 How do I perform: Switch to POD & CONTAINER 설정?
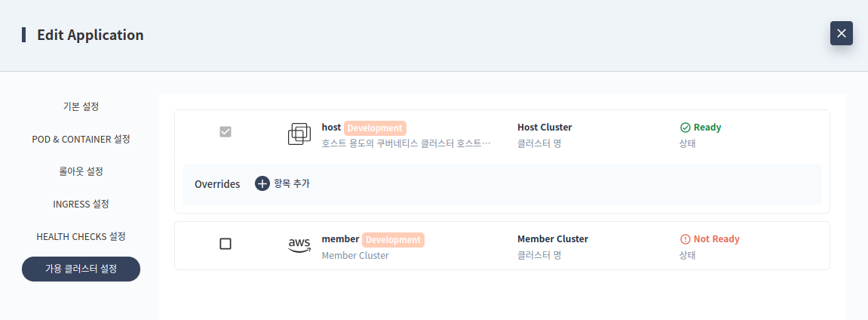click(81, 139)
